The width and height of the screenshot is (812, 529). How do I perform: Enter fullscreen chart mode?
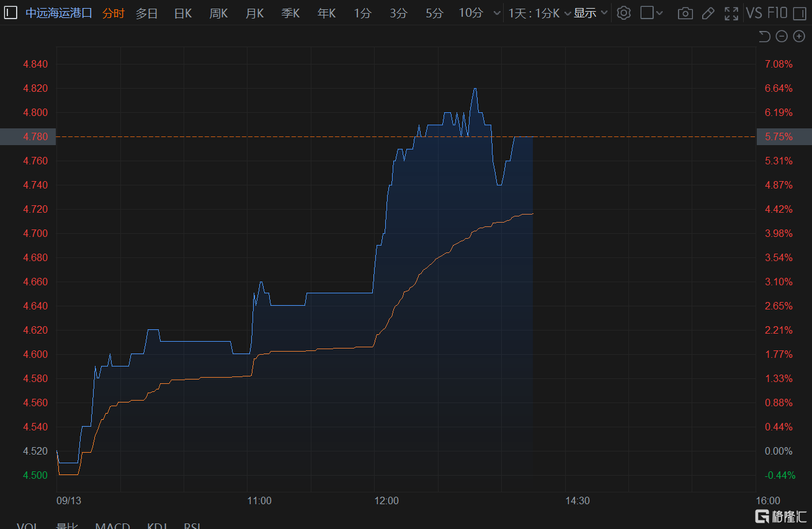(731, 13)
